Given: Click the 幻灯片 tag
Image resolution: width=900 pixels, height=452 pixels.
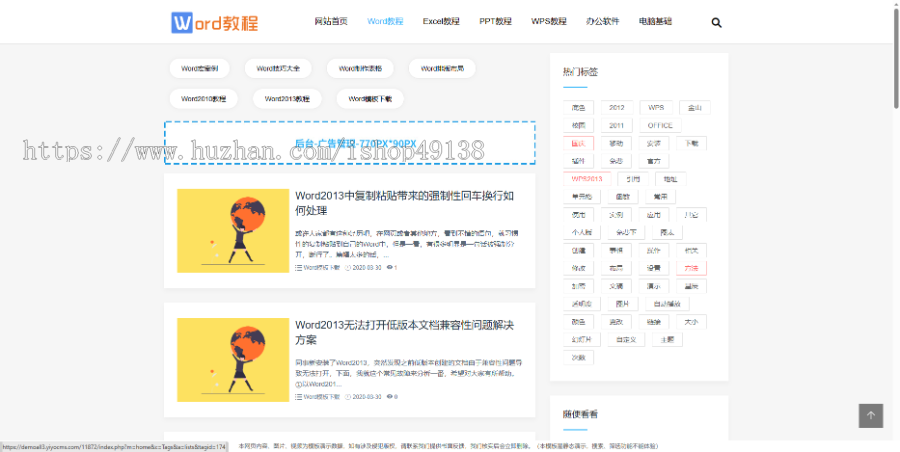Looking at the screenshot, I should tap(581, 339).
